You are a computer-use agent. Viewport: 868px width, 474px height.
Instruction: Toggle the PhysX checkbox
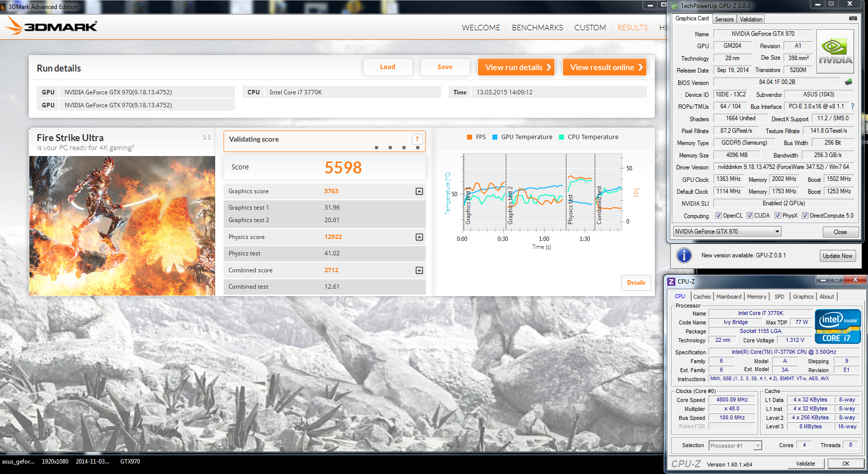[778, 216]
